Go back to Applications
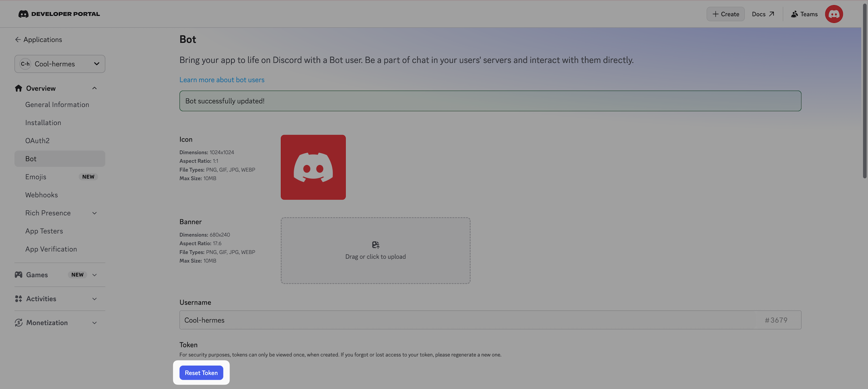Image resolution: width=868 pixels, height=389 pixels. (39, 39)
